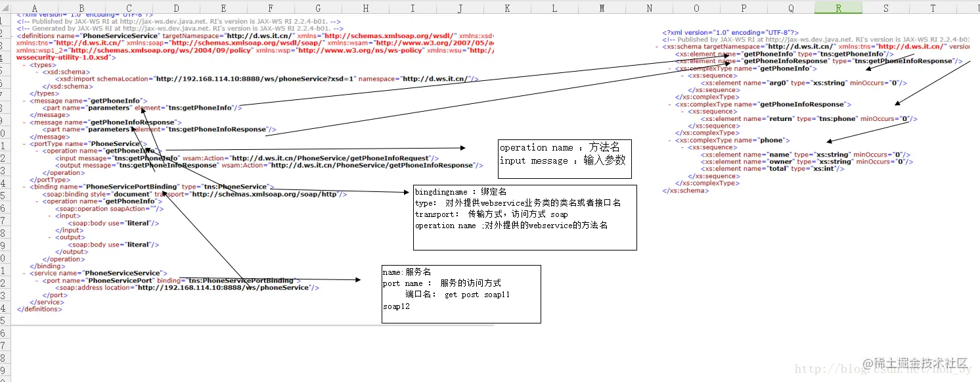Select column G header
980x382 pixels.
coord(318,7)
